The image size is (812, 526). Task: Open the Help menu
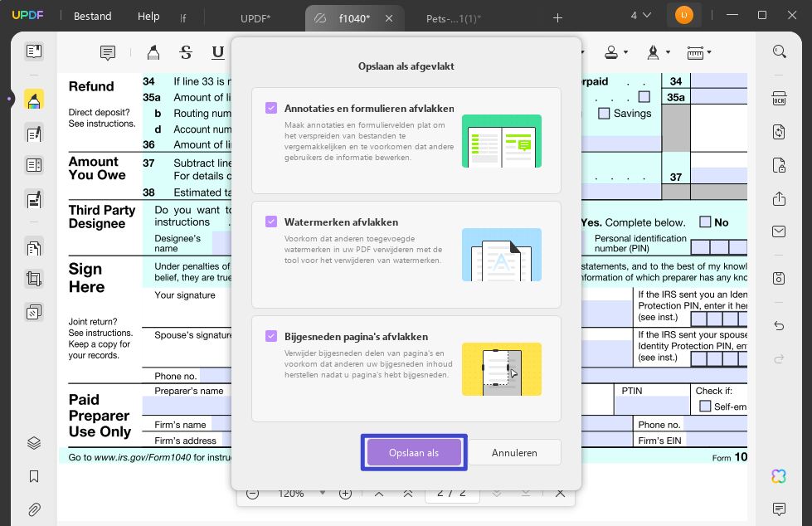pyautogui.click(x=148, y=16)
